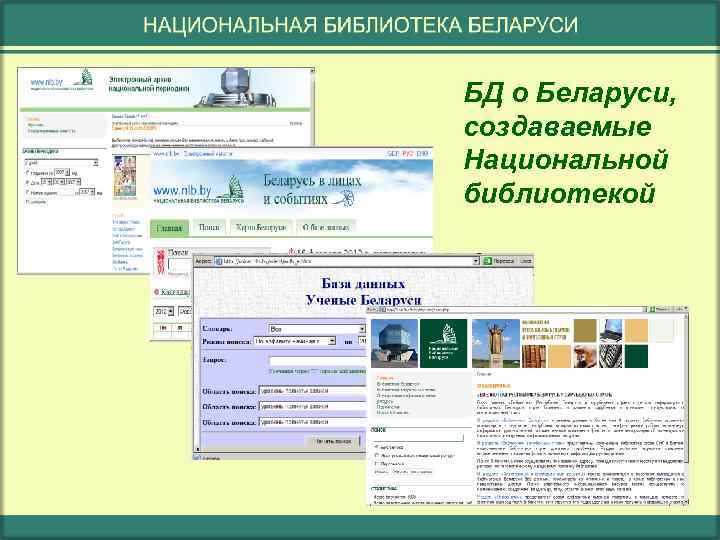This screenshot has height=540, width=720.
Task: Open the Режим поиска dropdown
Action: click(x=295, y=341)
